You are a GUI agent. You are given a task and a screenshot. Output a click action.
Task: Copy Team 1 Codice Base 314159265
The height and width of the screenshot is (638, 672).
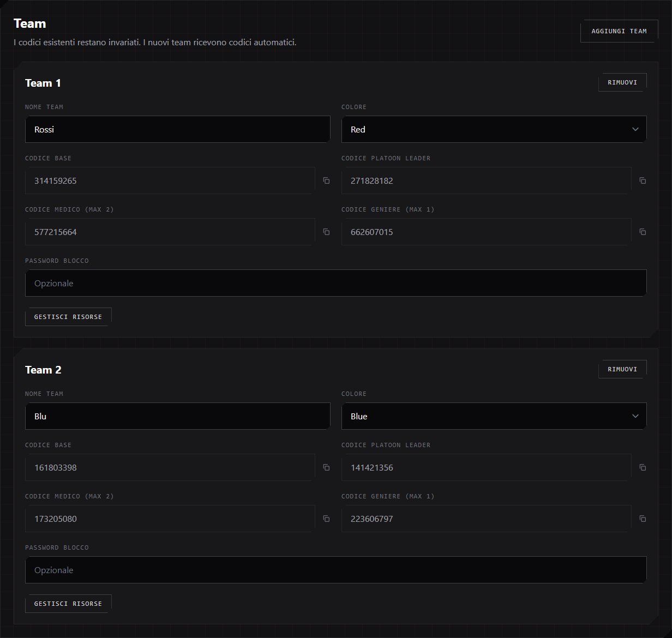(326, 180)
